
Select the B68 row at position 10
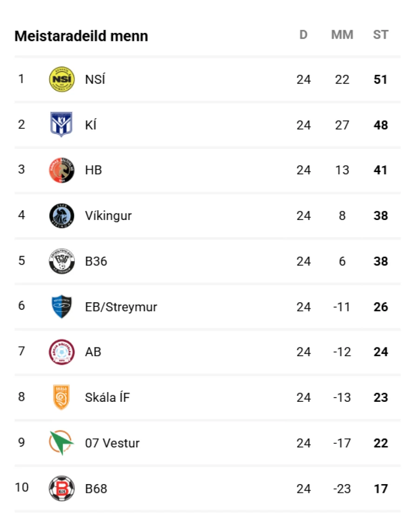(x=207, y=489)
